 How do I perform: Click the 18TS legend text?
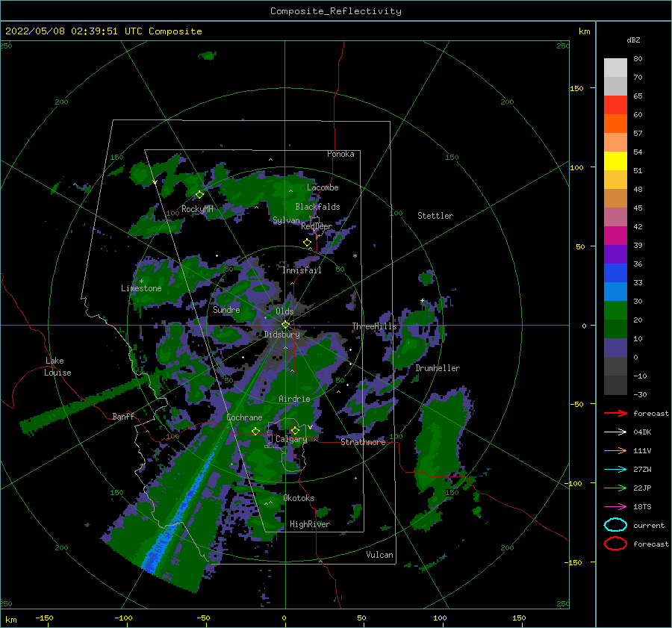tap(642, 507)
